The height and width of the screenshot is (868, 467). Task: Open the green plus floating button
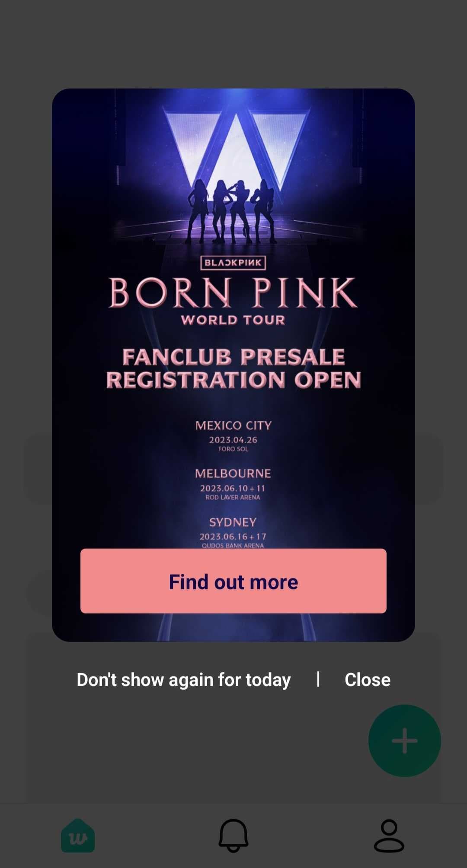tap(405, 741)
